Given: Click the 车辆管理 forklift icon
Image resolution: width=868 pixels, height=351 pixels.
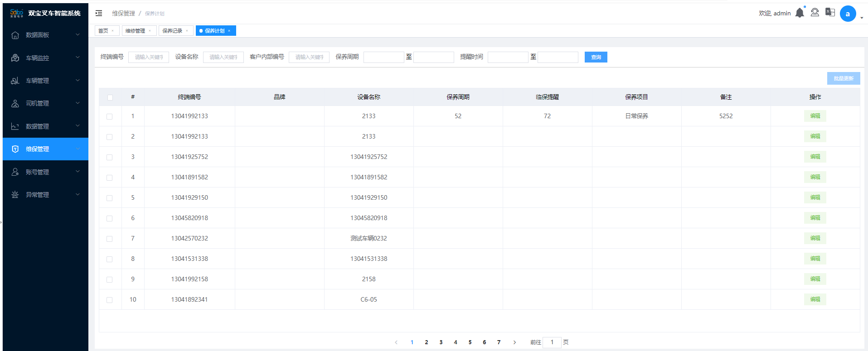Looking at the screenshot, I should tap(15, 81).
